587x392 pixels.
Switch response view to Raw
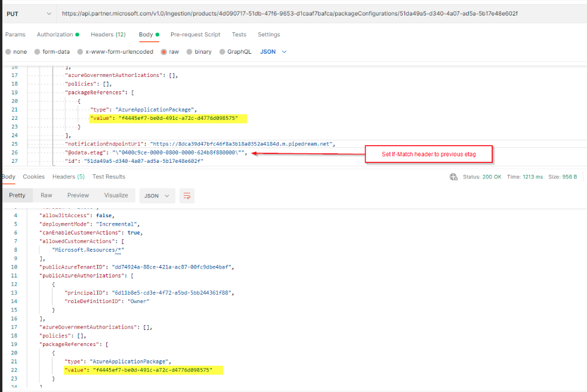47,196
